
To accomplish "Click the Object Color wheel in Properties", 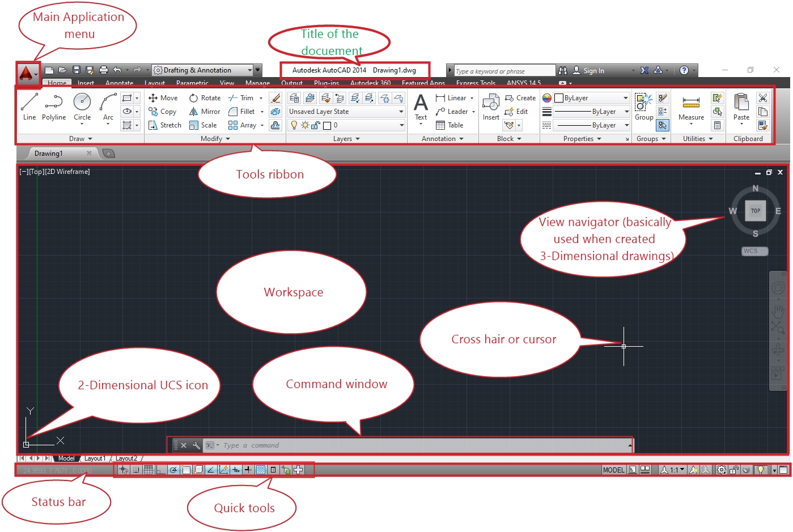I will [547, 98].
